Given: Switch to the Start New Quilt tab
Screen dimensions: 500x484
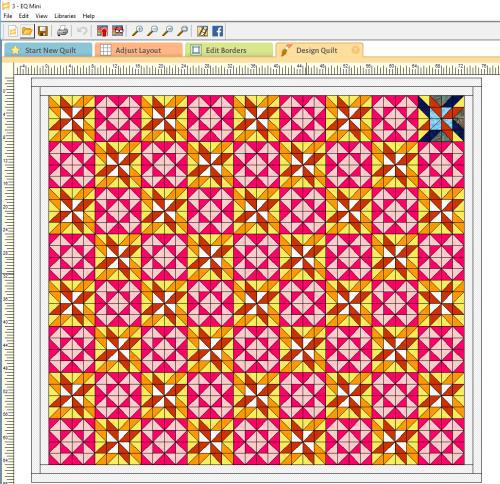Looking at the screenshot, I should (48, 50).
